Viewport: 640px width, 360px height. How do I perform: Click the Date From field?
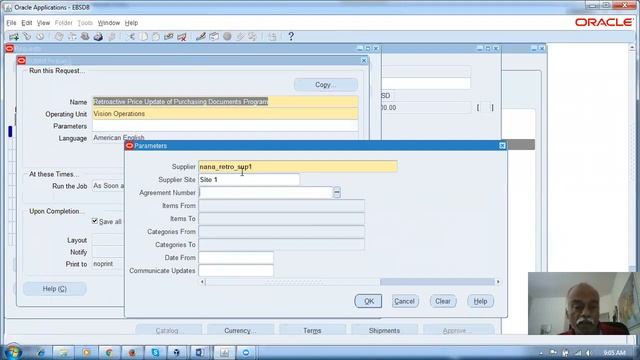coord(236,258)
